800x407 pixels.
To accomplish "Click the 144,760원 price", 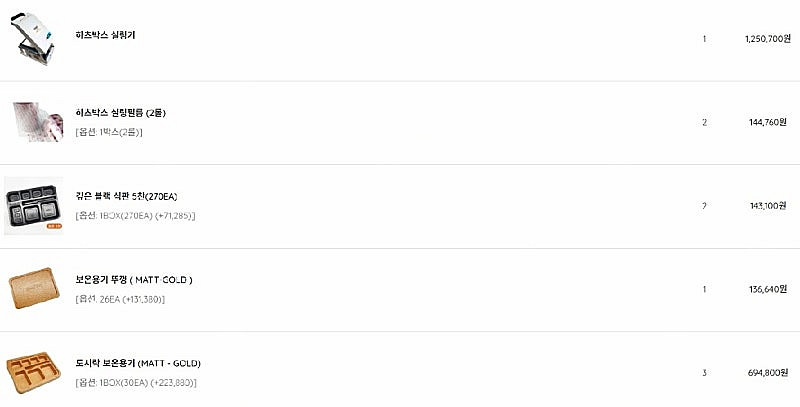I will click(769, 122).
